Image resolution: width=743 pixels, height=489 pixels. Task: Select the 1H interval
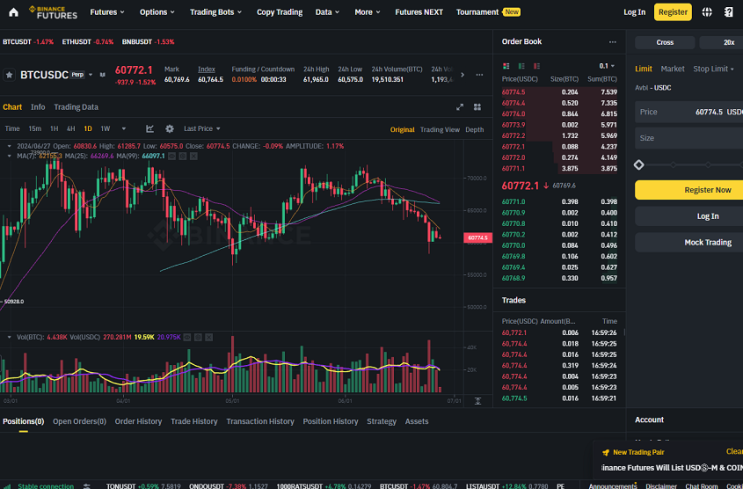(54, 128)
